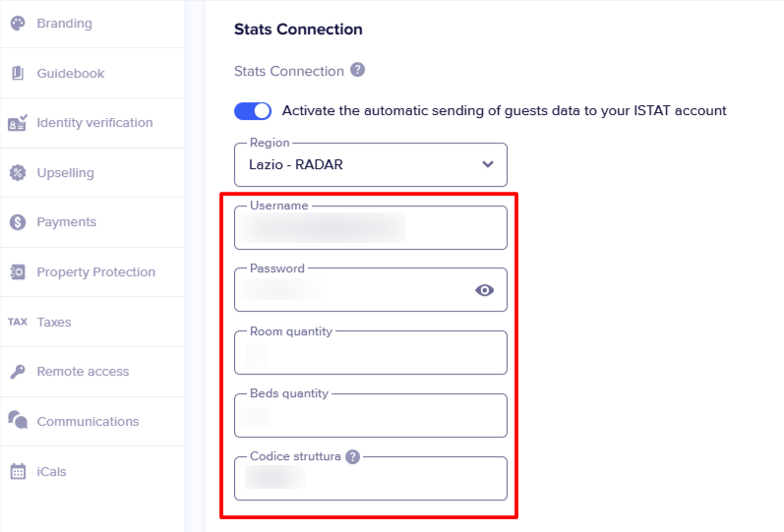Click the Payments dollar coin icon

tap(18, 222)
